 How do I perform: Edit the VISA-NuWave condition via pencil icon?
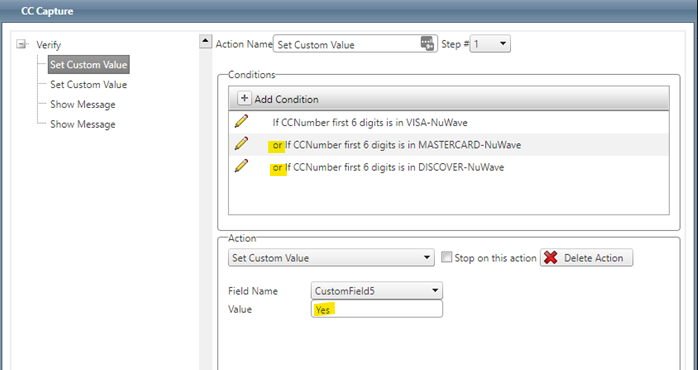point(241,121)
